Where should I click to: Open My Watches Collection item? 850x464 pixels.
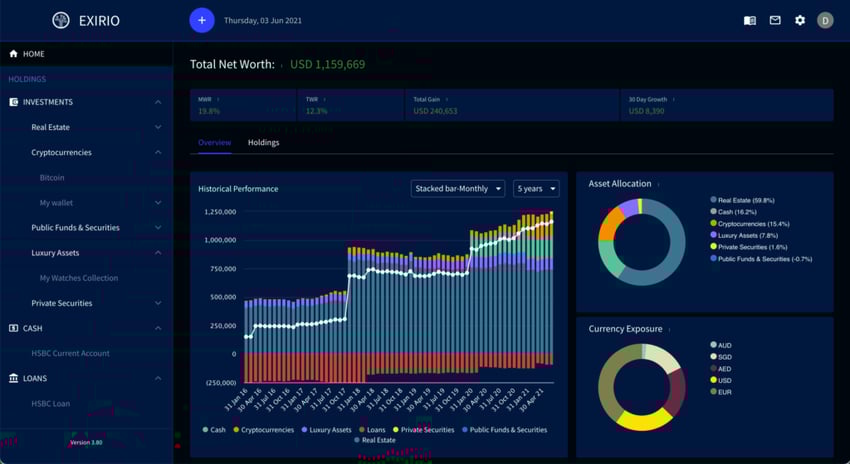pos(79,278)
